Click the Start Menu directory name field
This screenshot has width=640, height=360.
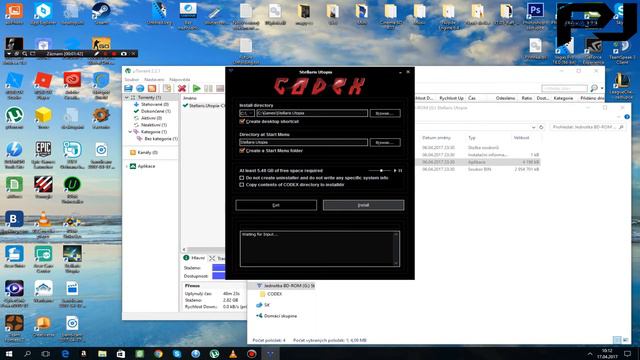303,142
